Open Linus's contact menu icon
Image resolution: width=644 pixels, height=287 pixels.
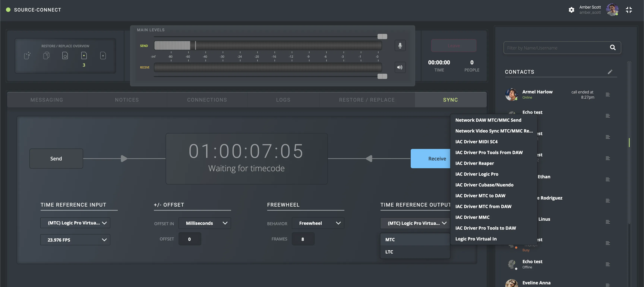pos(608,222)
